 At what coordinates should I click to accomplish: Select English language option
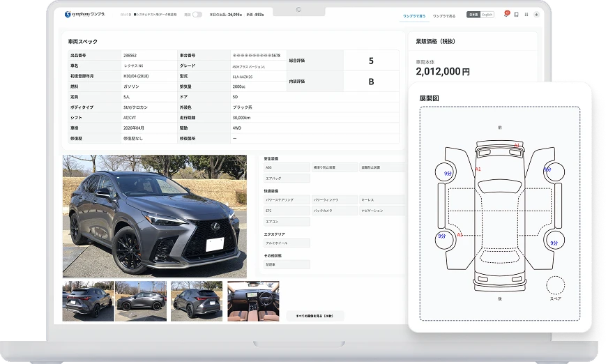pyautogui.click(x=487, y=15)
